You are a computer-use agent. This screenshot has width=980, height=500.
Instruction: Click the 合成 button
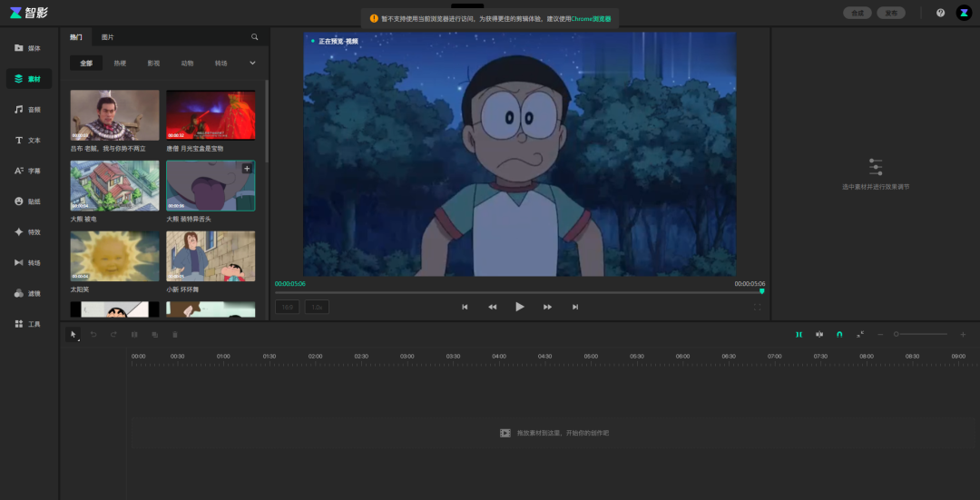click(857, 13)
